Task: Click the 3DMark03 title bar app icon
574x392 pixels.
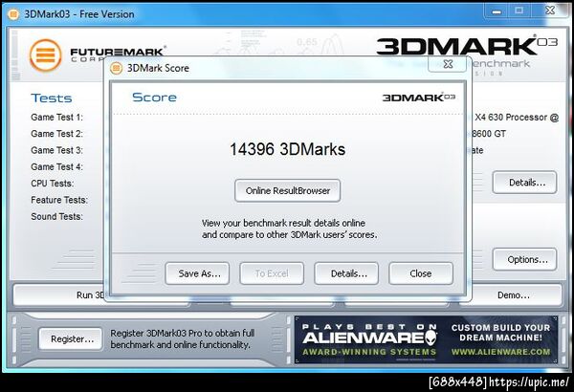Action: [13, 14]
